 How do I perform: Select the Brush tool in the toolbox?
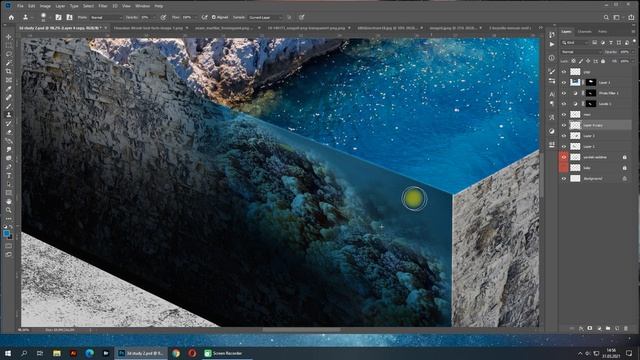9,106
